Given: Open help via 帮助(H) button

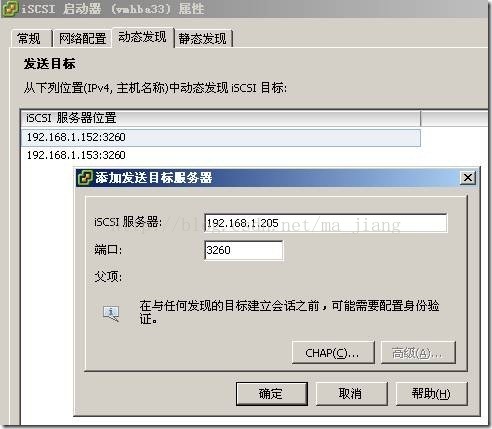Looking at the screenshot, I should point(432,394).
